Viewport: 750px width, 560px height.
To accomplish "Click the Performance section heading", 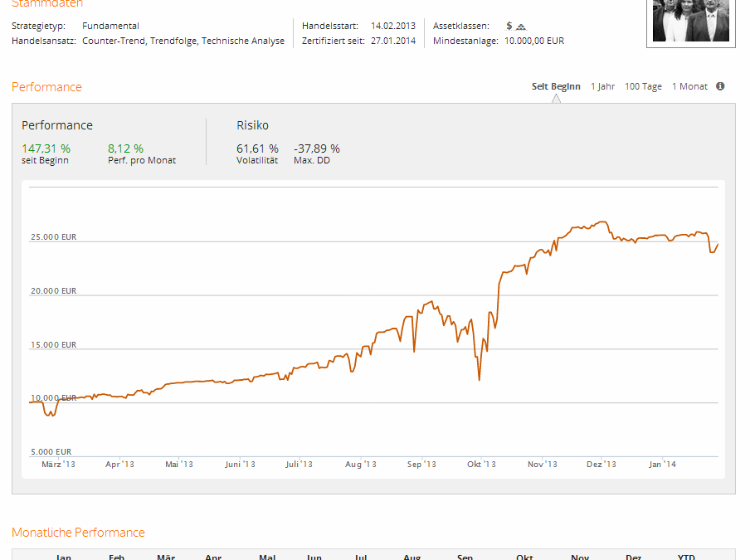I will coord(46,87).
